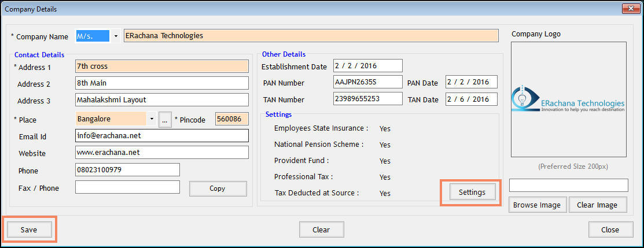The height and width of the screenshot is (248, 644).
Task: Click the Employees State Insurance label
Action: [321, 128]
